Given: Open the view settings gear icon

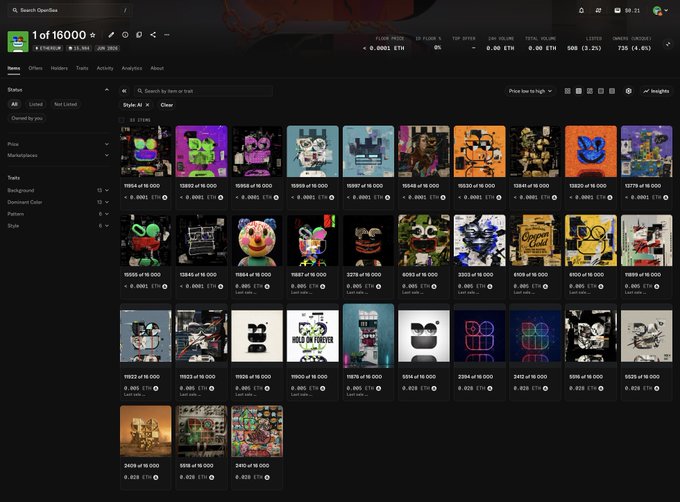Looking at the screenshot, I should (628, 91).
